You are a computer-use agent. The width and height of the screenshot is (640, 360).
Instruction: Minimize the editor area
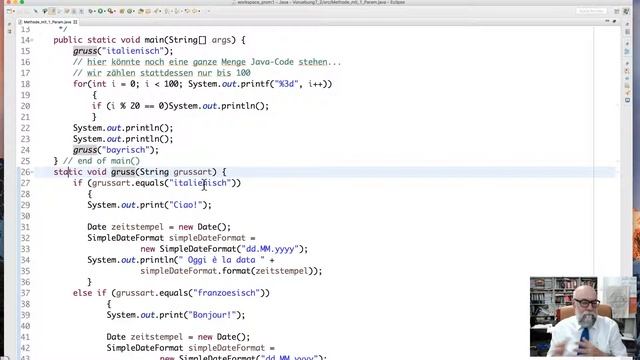click(x=607, y=21)
